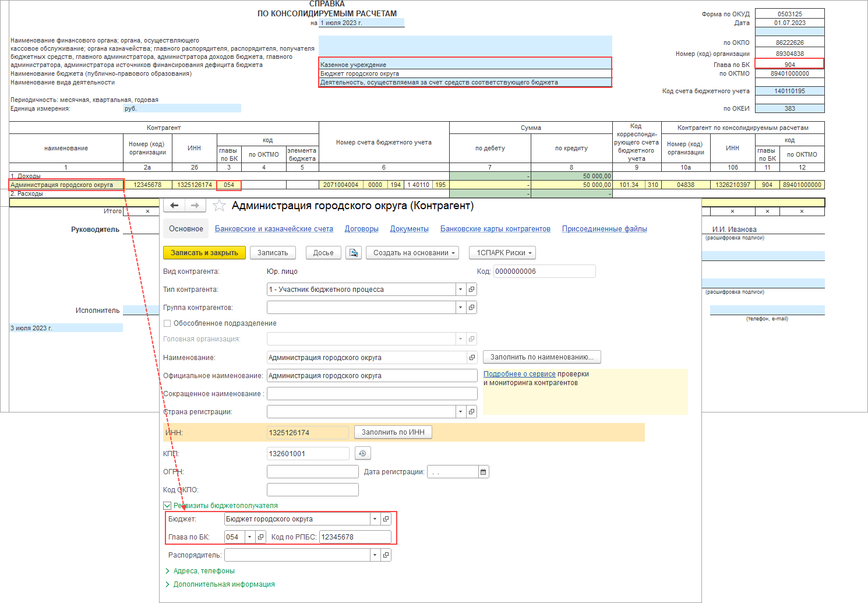This screenshot has width=868, height=603.
Task: Switch to Банковские и казначейские счета tab
Action: point(274,229)
